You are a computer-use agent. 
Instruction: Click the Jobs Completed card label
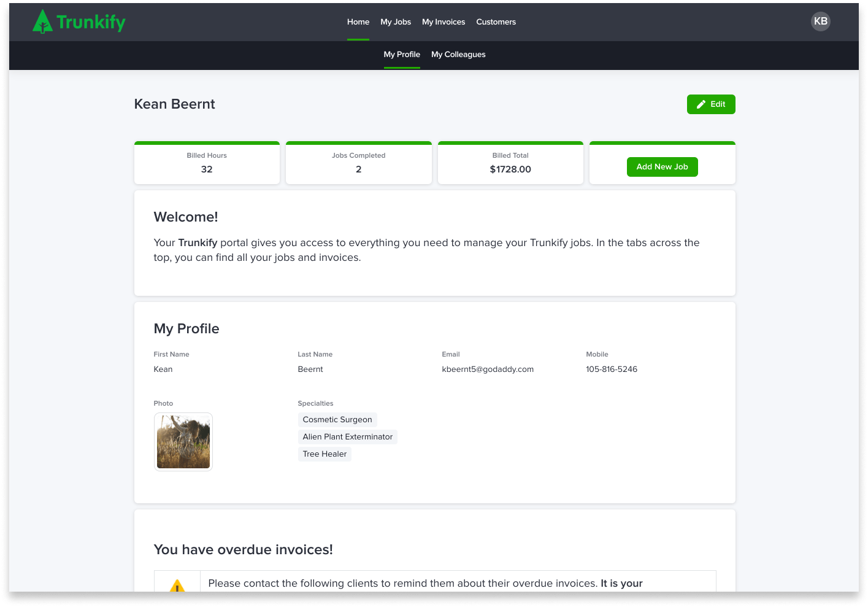click(x=359, y=156)
